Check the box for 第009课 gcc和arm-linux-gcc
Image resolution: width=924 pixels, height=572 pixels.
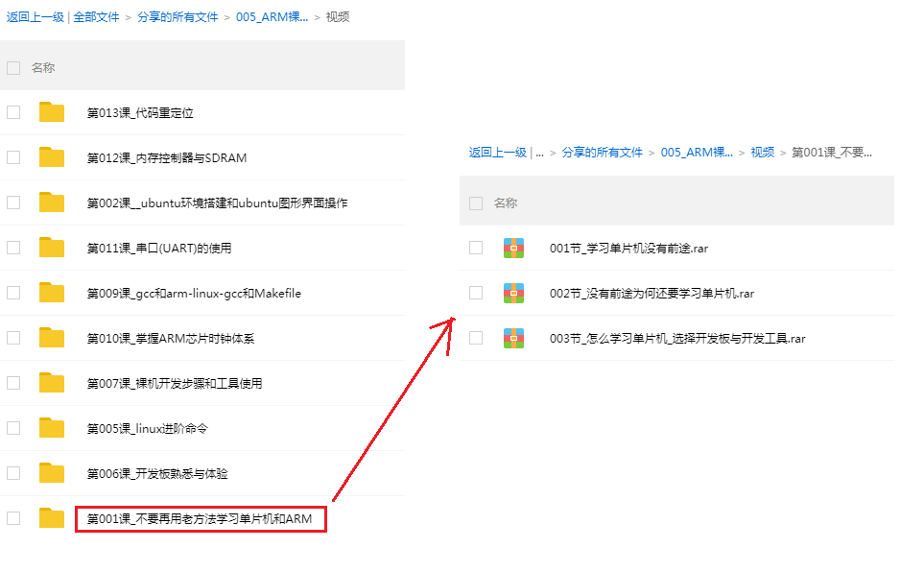coord(13,293)
